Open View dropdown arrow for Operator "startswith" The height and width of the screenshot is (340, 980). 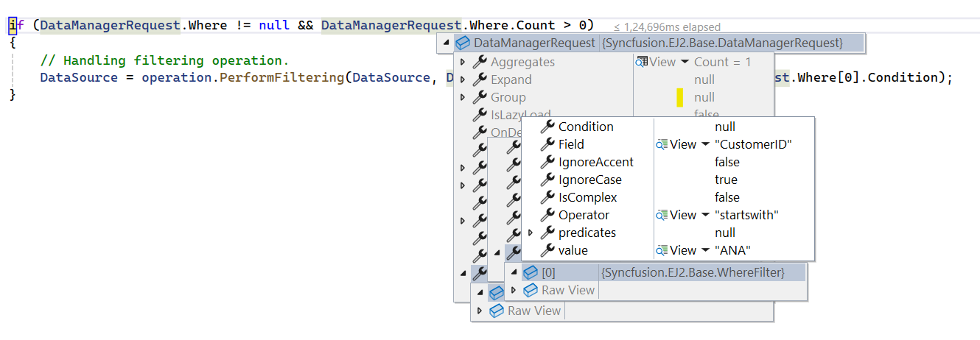pyautogui.click(x=705, y=216)
